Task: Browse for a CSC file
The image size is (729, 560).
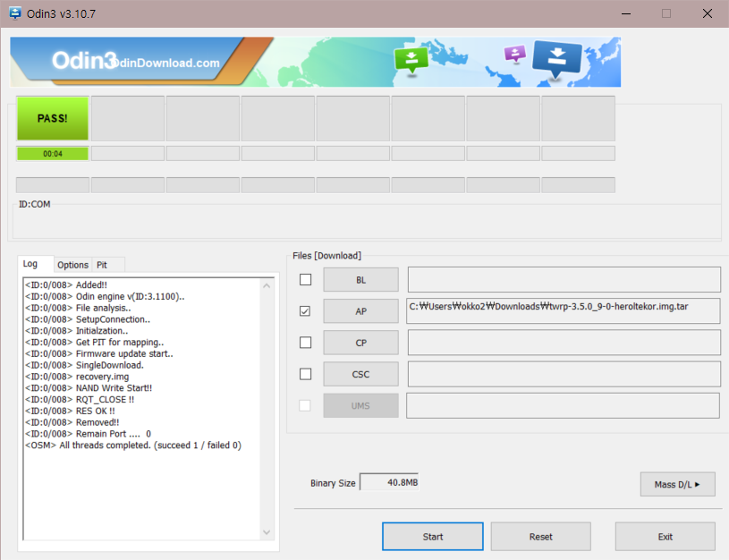Action: point(360,374)
